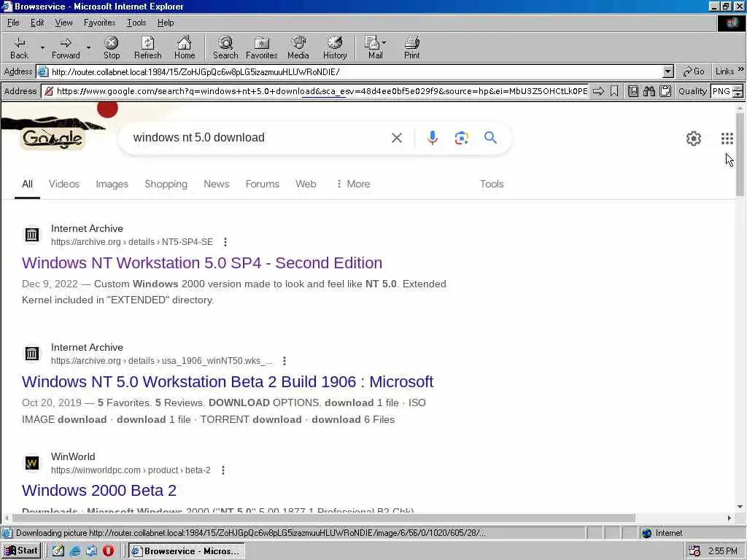Open the File menu
Viewport: 747px width, 560px height.
(x=13, y=23)
